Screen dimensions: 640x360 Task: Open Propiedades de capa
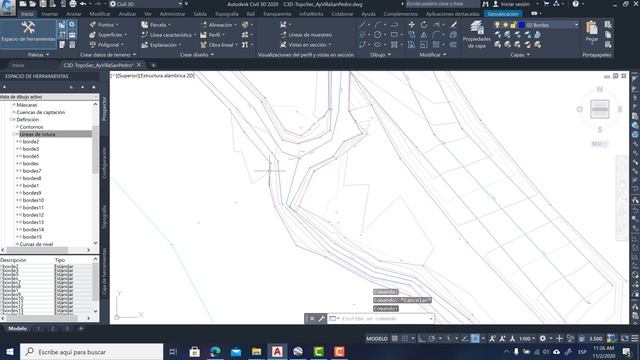point(476,34)
